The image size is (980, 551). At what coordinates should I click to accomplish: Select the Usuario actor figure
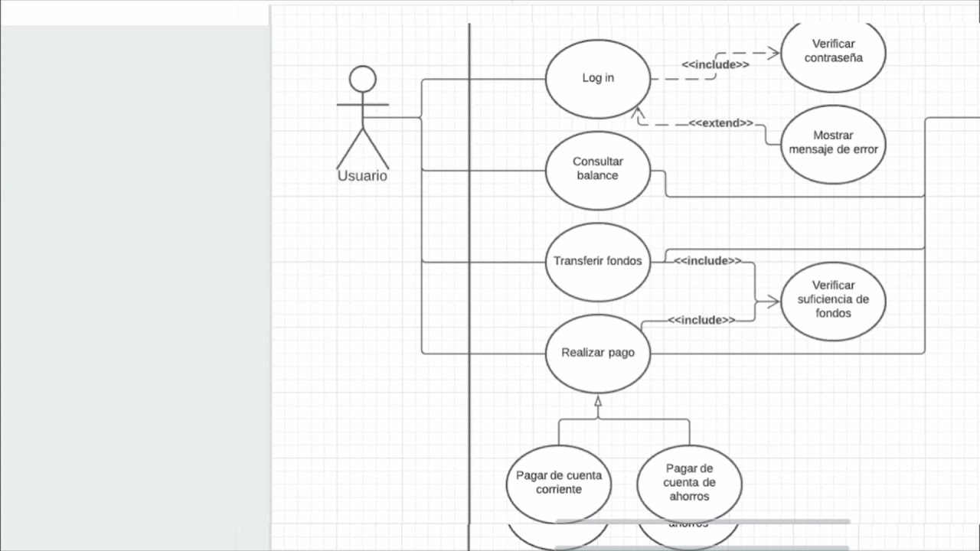tap(363, 117)
